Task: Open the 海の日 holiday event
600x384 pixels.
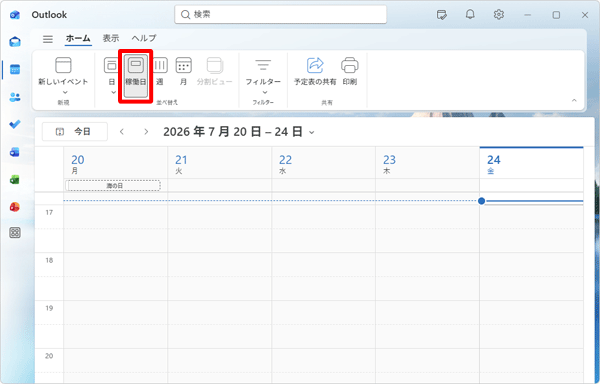Action: pyautogui.click(x=114, y=185)
